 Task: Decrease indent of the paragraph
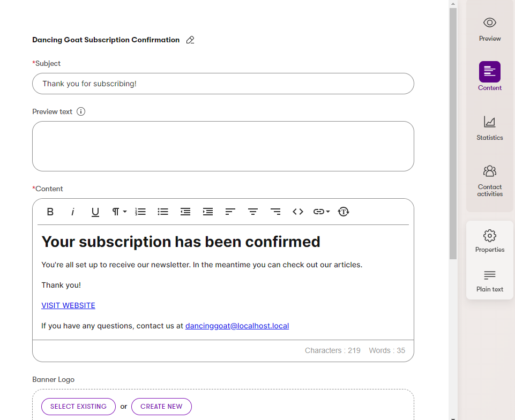(185, 212)
